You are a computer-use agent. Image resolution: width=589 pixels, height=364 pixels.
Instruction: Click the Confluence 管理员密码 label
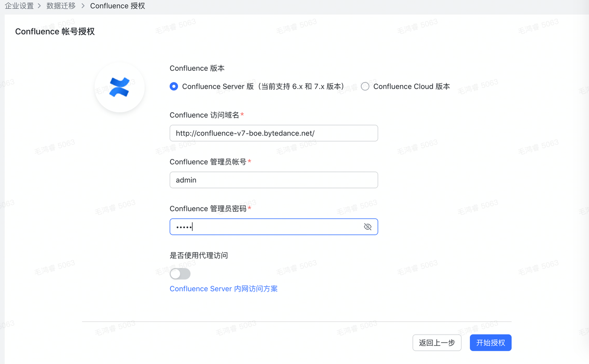click(x=208, y=209)
